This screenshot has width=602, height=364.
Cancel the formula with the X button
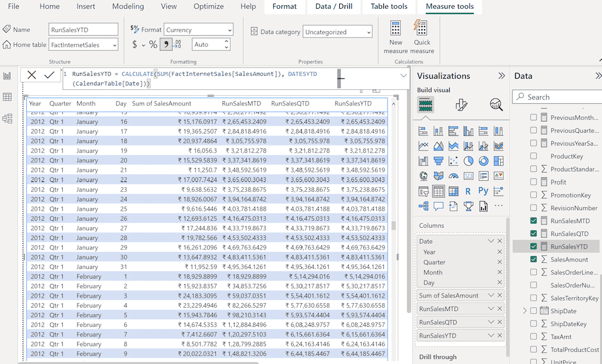pos(31,75)
